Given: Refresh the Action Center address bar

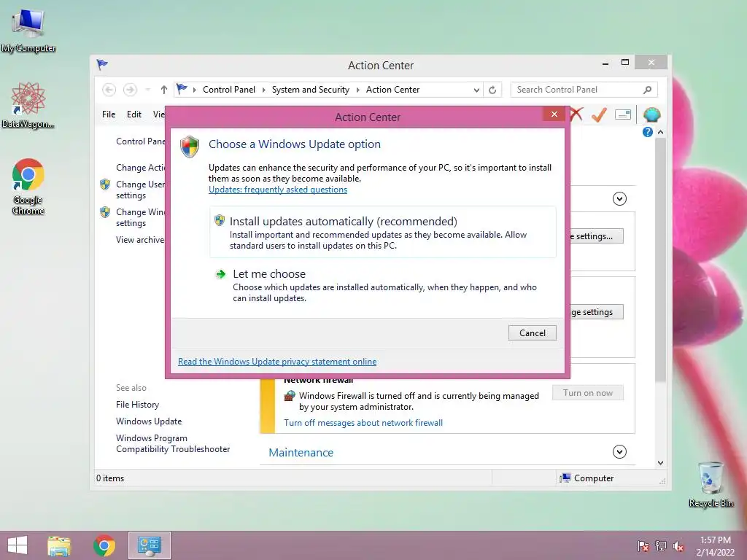Looking at the screenshot, I should tap(492, 90).
